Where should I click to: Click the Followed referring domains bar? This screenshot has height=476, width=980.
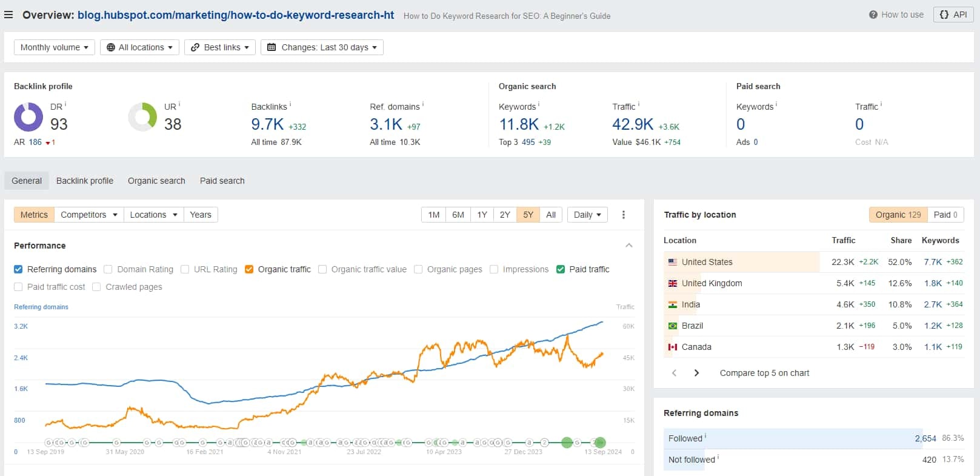pos(814,438)
